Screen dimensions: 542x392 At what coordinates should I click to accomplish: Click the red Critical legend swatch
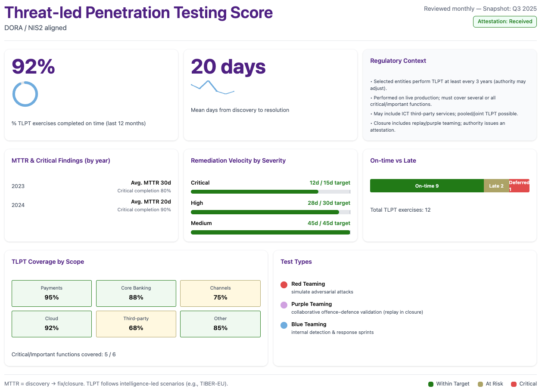[x=514, y=384]
